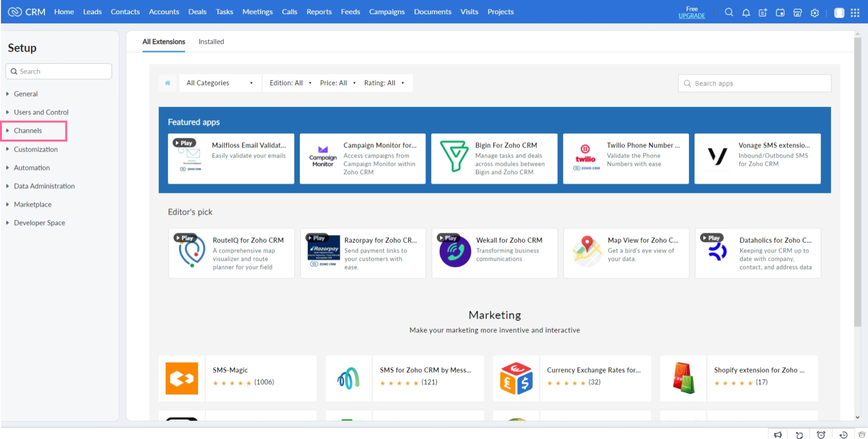Play the Mailfloss Email Validator video
Screen dimensions: 868x439
click(x=184, y=143)
